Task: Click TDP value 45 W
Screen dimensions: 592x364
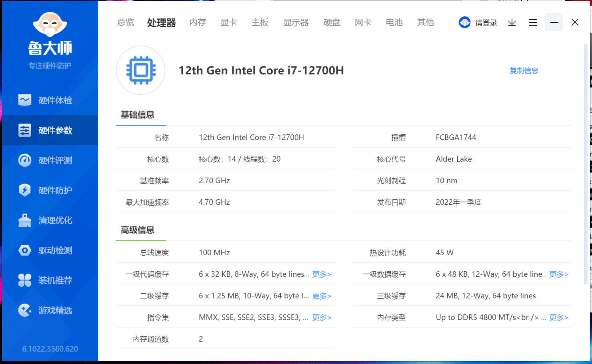Action: point(444,253)
